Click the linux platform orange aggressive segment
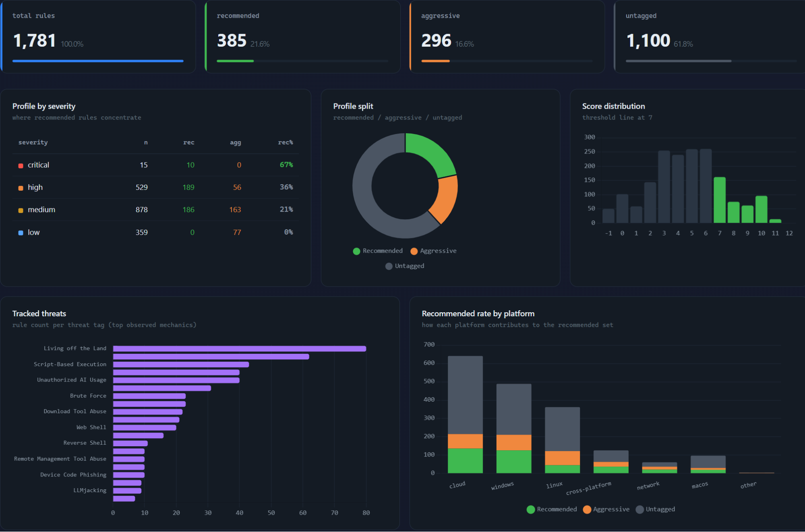Screen dimensions: 805x532 pyautogui.click(x=563, y=458)
